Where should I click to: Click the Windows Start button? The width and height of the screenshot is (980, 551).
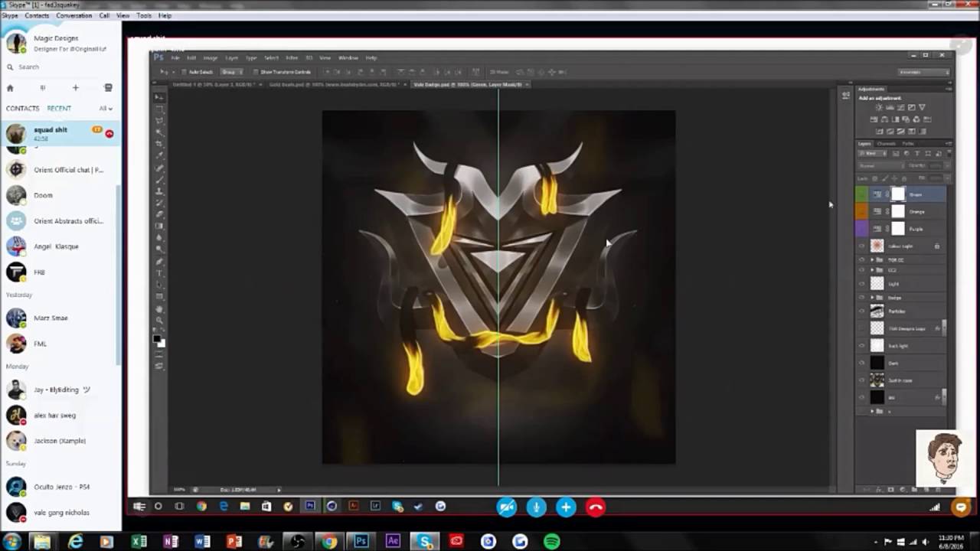(x=11, y=541)
